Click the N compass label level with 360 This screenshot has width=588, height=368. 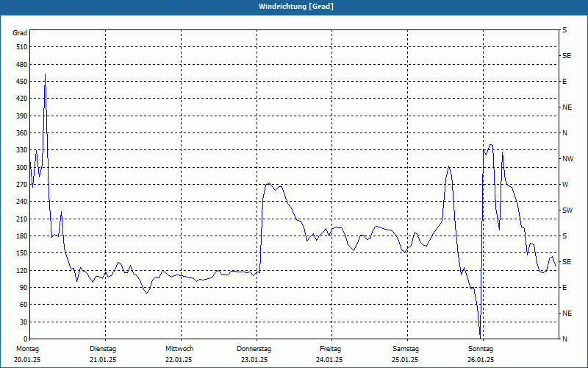(564, 133)
